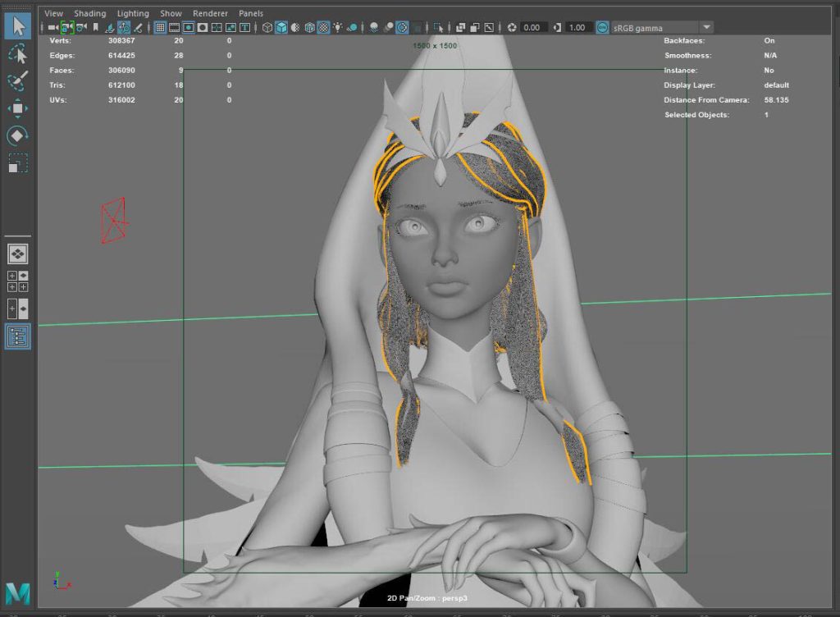Switch to single perspective view layout
The height and width of the screenshot is (617, 840).
(18, 254)
